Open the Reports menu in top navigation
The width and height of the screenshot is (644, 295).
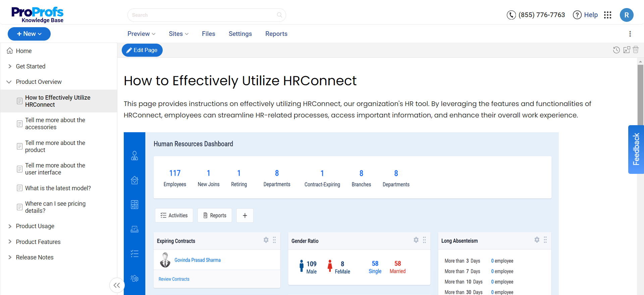pos(276,34)
